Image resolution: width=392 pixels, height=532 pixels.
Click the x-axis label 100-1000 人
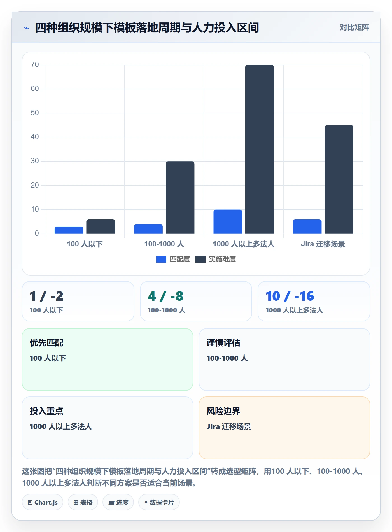pyautogui.click(x=164, y=244)
